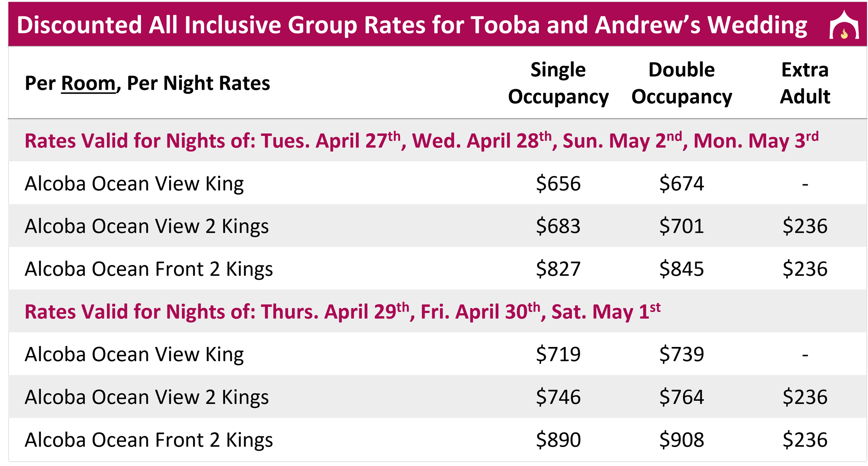
Task: Click the $674 double occupancy rate
Action: (x=682, y=183)
